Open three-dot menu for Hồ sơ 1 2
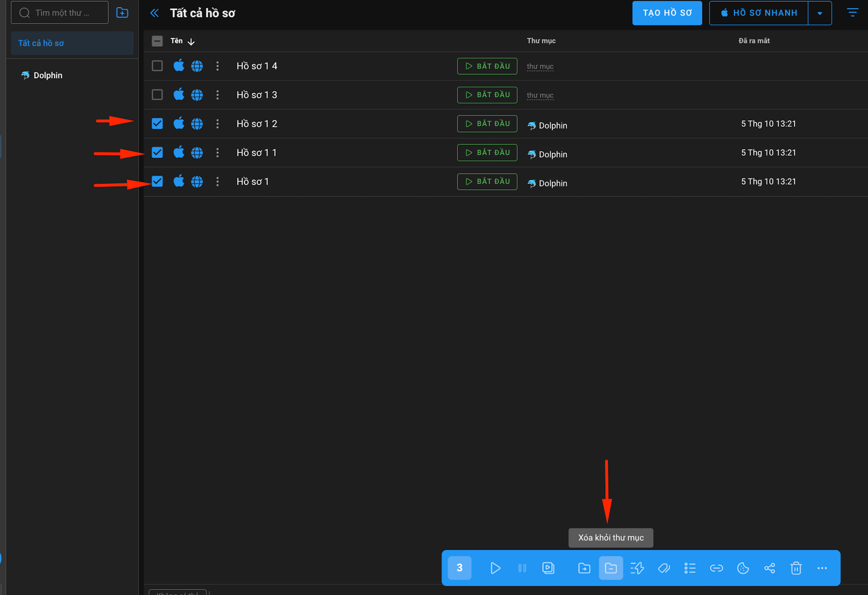This screenshot has width=868, height=595. (217, 124)
